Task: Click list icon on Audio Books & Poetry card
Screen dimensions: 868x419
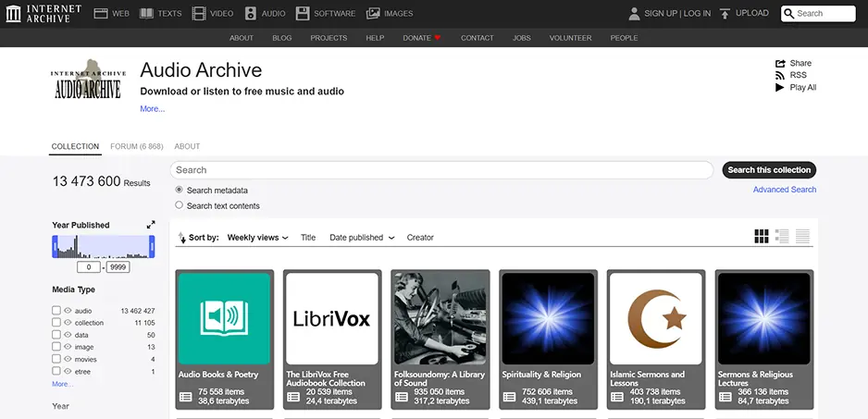Action: [186, 396]
